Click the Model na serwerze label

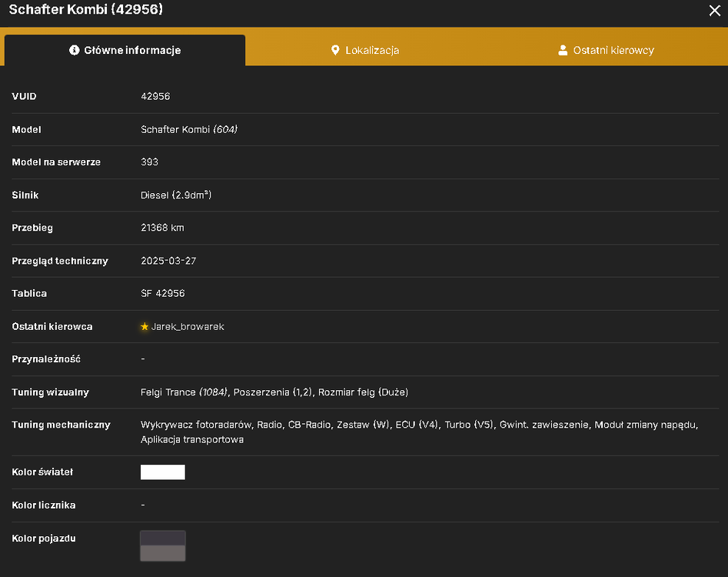[56, 162]
